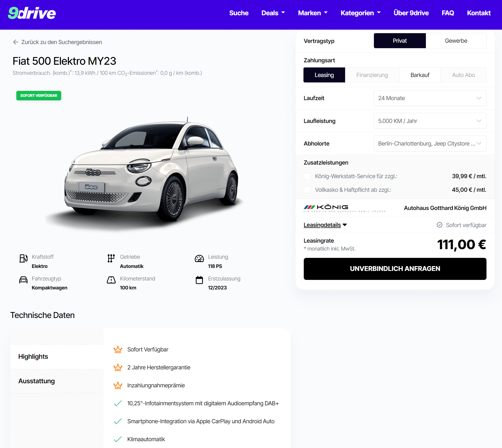Open the Laufleistung 5.000 KM dropdown
This screenshot has height=448, width=502.
430,121
